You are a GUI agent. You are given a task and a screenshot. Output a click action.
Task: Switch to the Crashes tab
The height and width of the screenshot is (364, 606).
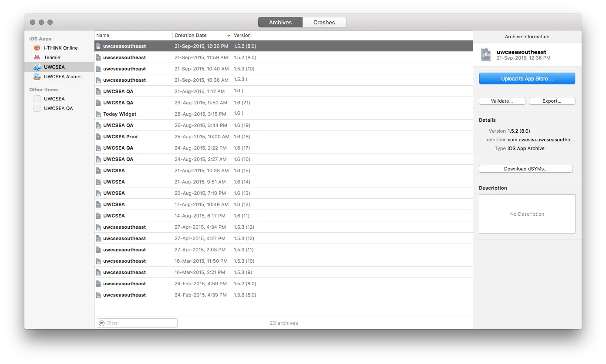[324, 22]
